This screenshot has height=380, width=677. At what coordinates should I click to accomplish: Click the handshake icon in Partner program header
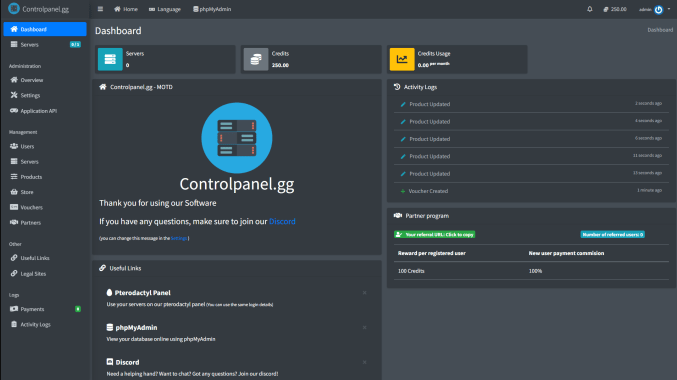(x=398, y=215)
